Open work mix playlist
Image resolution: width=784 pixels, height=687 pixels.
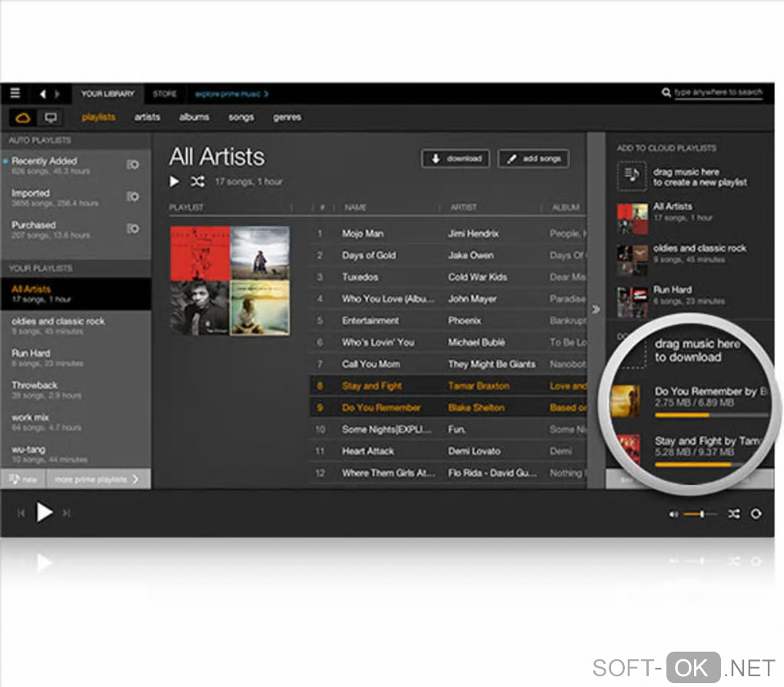[x=75, y=422]
